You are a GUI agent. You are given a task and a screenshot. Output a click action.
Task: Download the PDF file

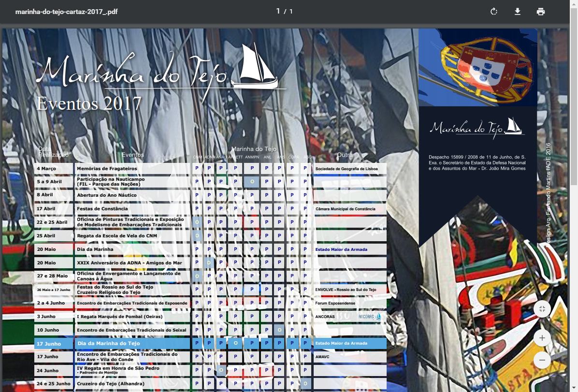[x=518, y=12]
